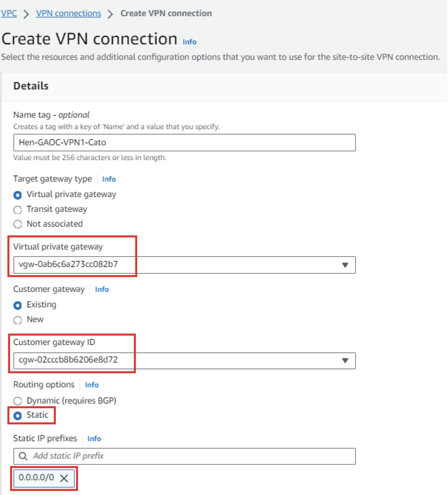The width and height of the screenshot is (448, 495).
Task: Choose New customer gateway option
Action: tap(17, 320)
